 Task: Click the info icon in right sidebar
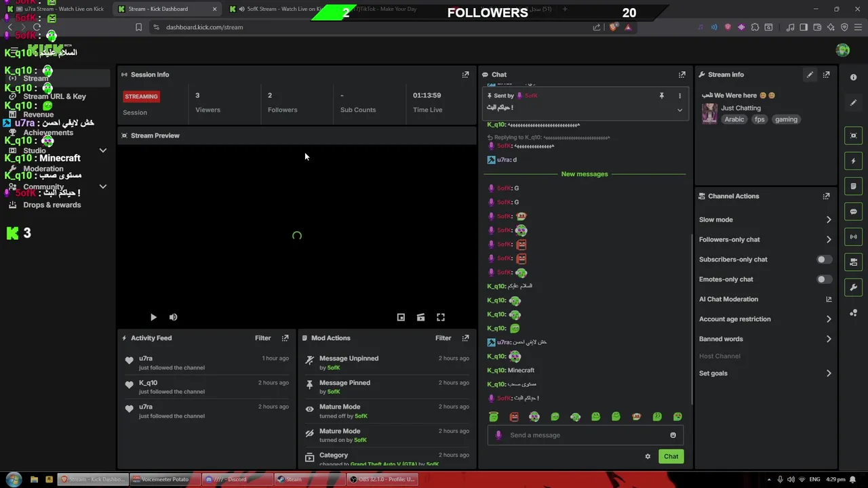pos(853,77)
